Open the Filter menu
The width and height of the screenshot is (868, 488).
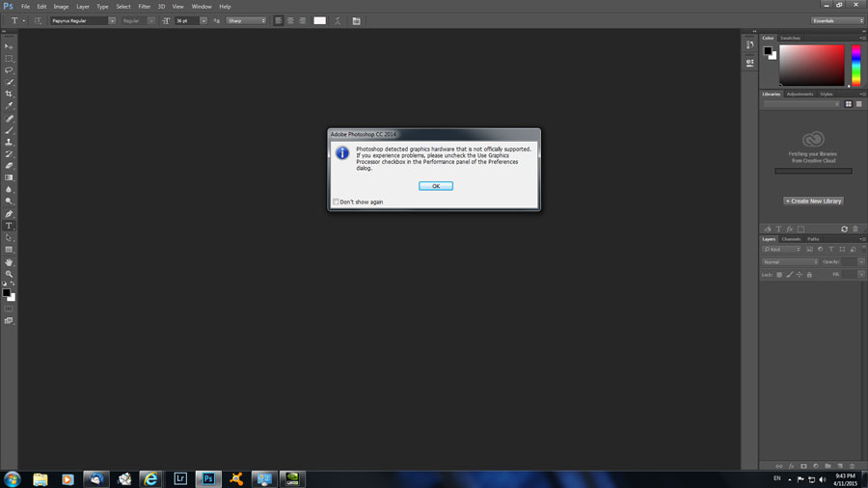(x=144, y=7)
